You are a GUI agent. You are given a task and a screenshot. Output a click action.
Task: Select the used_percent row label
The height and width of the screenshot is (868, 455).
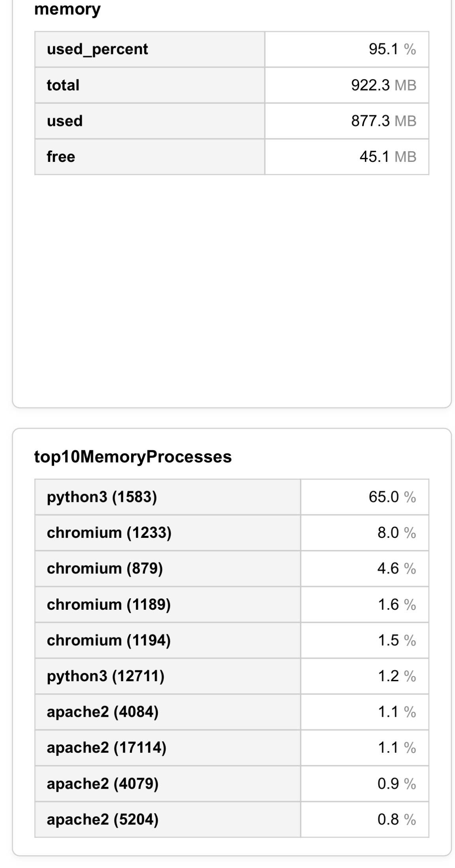pyautogui.click(x=97, y=49)
